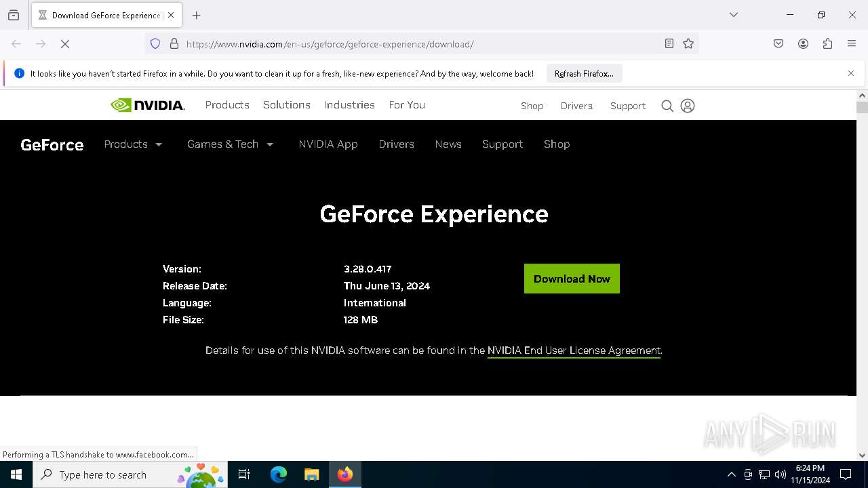Open Industries menu

(x=350, y=105)
